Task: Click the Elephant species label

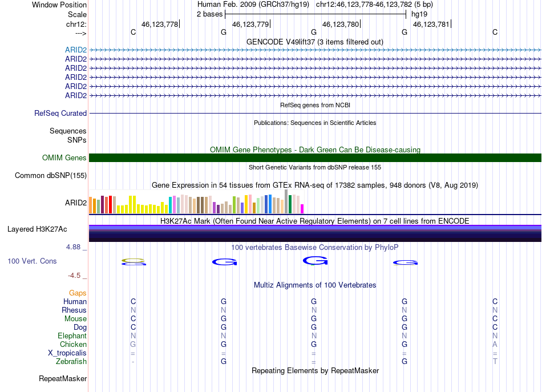Action: point(72,336)
